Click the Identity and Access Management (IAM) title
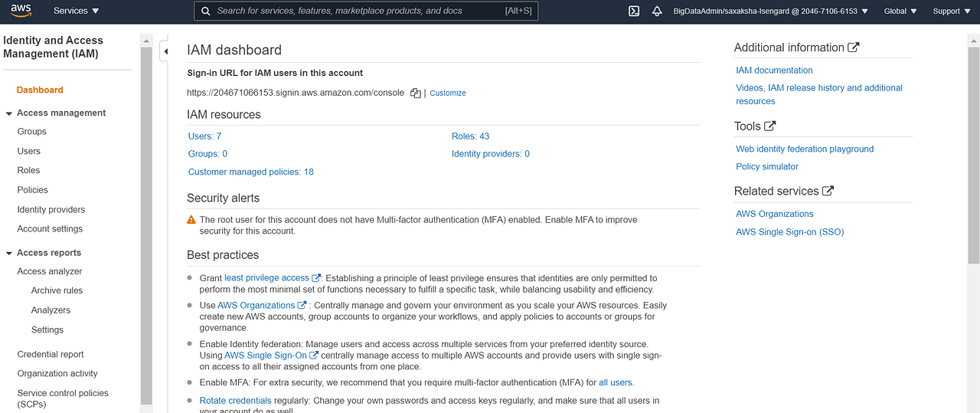Image resolution: width=980 pixels, height=413 pixels. click(x=53, y=47)
